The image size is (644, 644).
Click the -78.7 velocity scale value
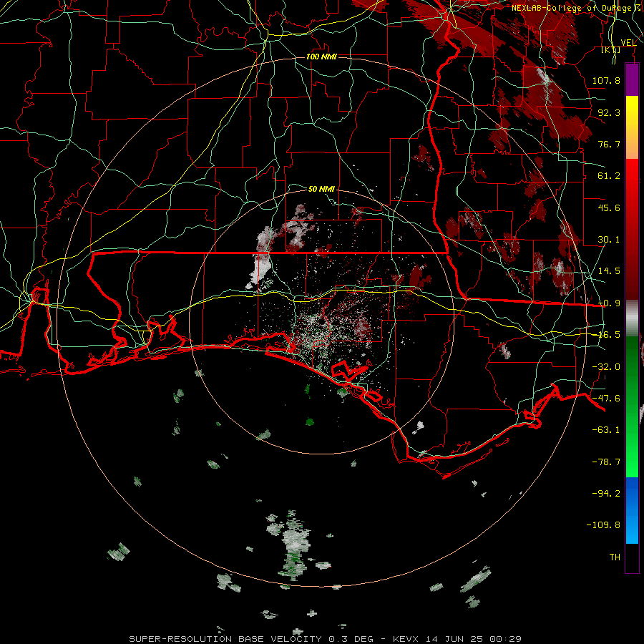606,462
